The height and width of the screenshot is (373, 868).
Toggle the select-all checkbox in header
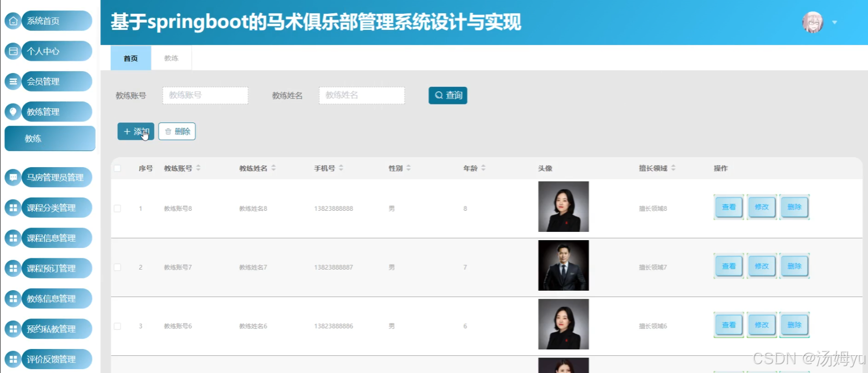click(118, 168)
